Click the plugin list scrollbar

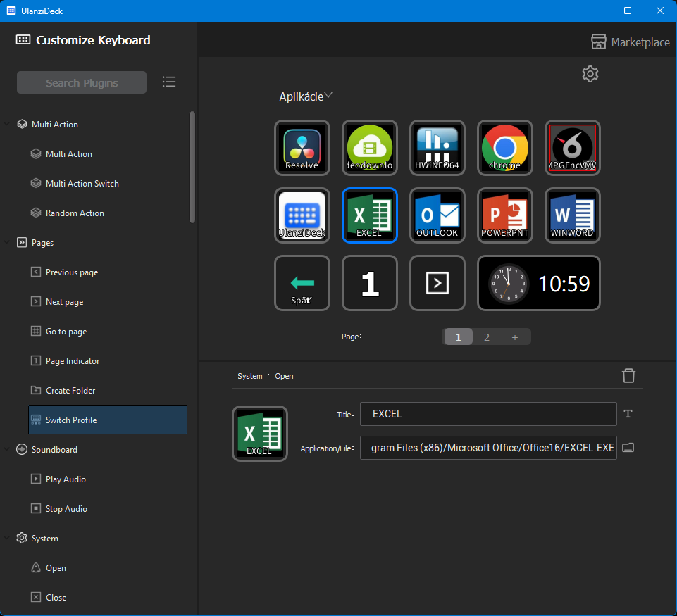(x=192, y=167)
